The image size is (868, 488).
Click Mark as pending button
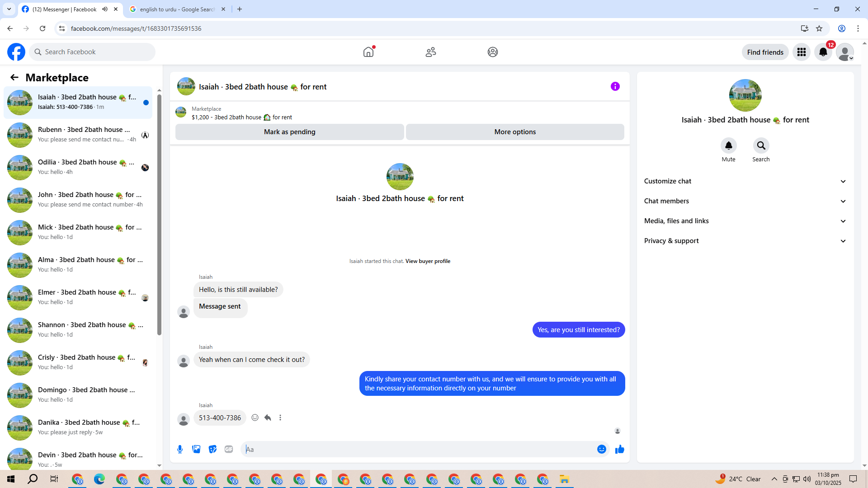click(290, 132)
